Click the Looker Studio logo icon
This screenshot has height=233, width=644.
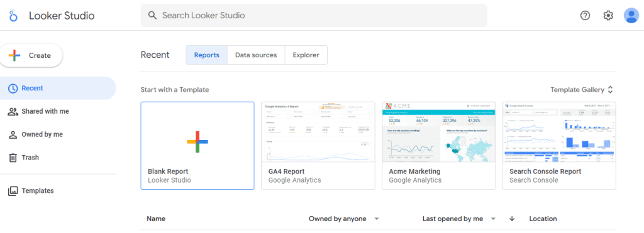pos(14,16)
